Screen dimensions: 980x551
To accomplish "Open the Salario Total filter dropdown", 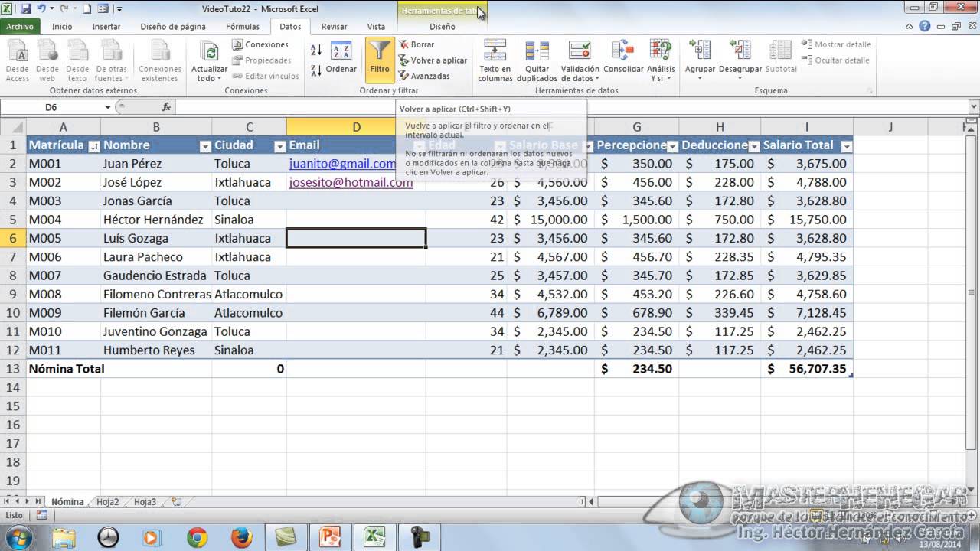I will click(846, 146).
